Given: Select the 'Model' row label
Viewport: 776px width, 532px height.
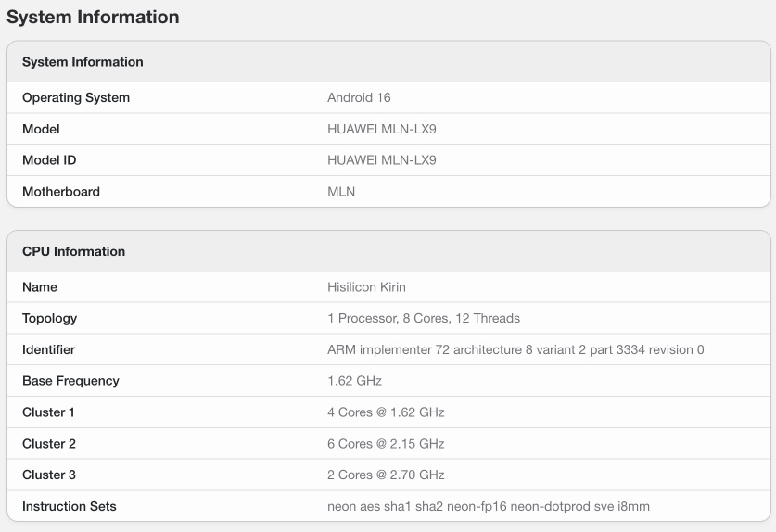Looking at the screenshot, I should pyautogui.click(x=41, y=129).
